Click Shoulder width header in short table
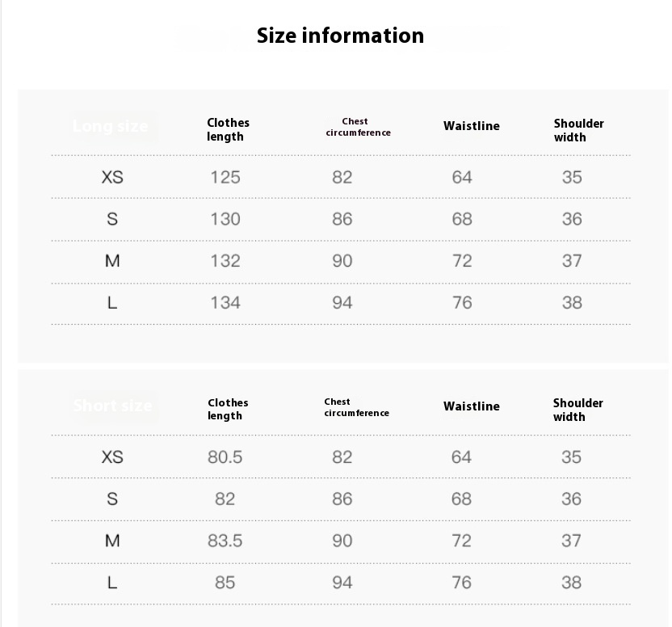Image resolution: width=672 pixels, height=627 pixels. pyautogui.click(x=577, y=410)
